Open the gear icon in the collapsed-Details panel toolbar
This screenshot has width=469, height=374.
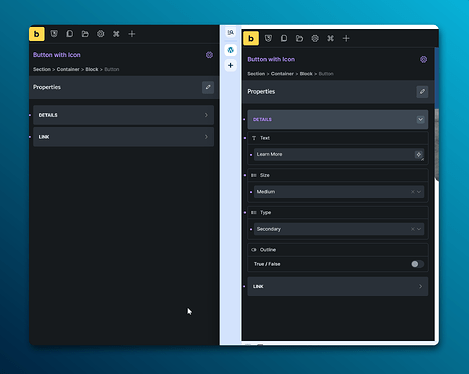click(x=100, y=34)
